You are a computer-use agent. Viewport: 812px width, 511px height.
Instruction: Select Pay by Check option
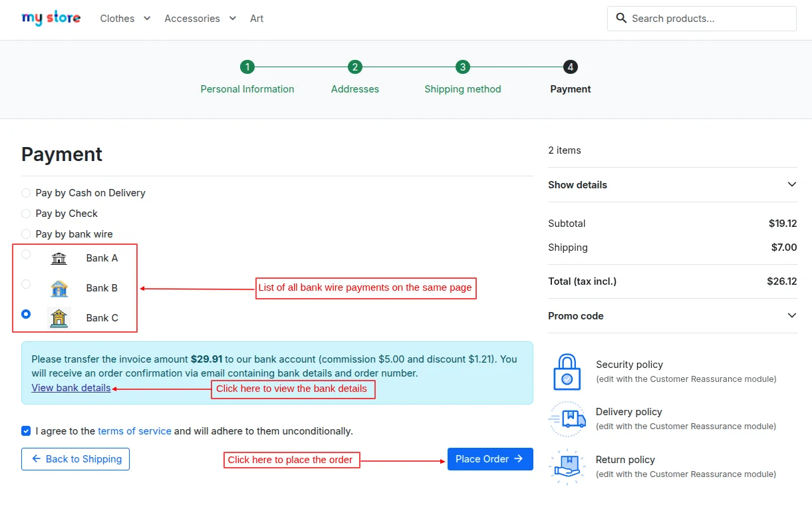click(x=26, y=214)
